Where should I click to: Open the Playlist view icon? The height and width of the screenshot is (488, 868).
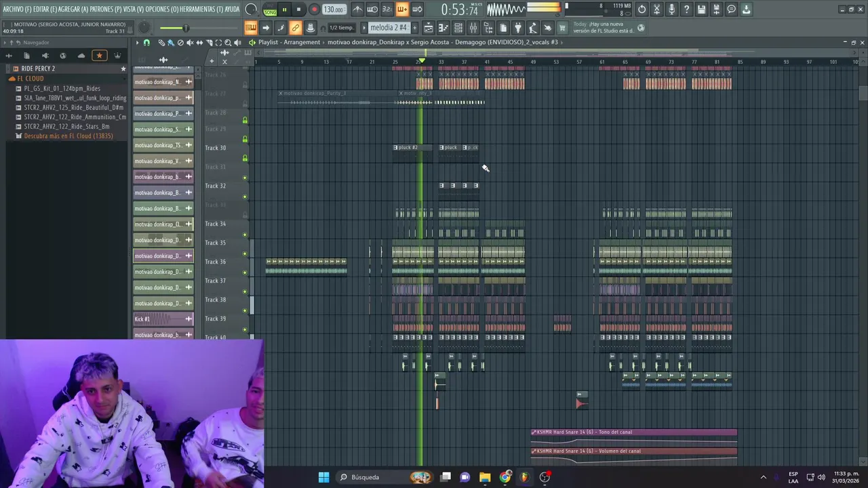(428, 28)
